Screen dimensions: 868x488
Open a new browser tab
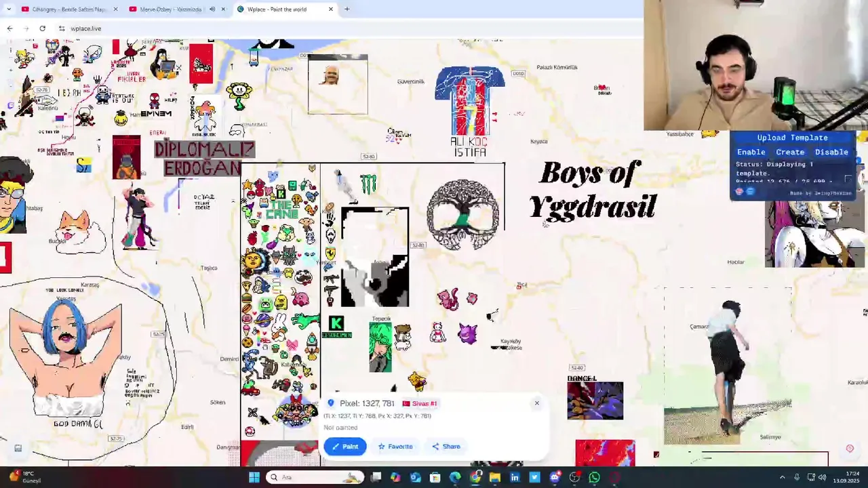pos(347,9)
